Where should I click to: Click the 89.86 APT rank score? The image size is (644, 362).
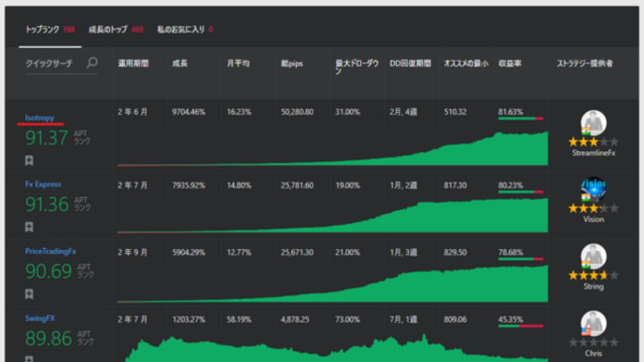coord(49,338)
